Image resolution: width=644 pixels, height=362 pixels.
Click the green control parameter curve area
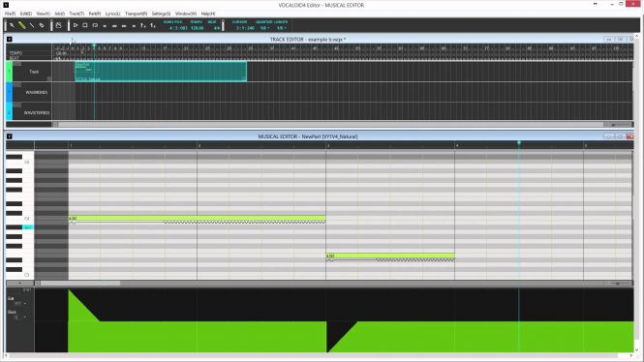click(x=352, y=337)
